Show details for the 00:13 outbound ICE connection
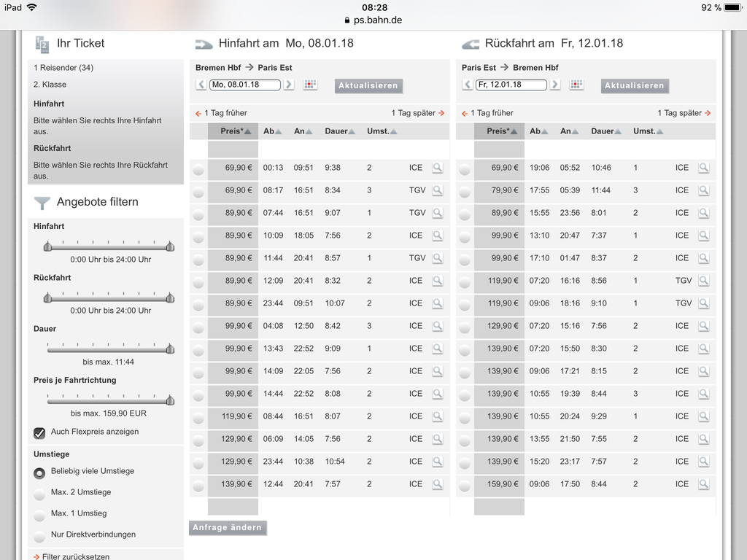The image size is (747, 560). 437,168
